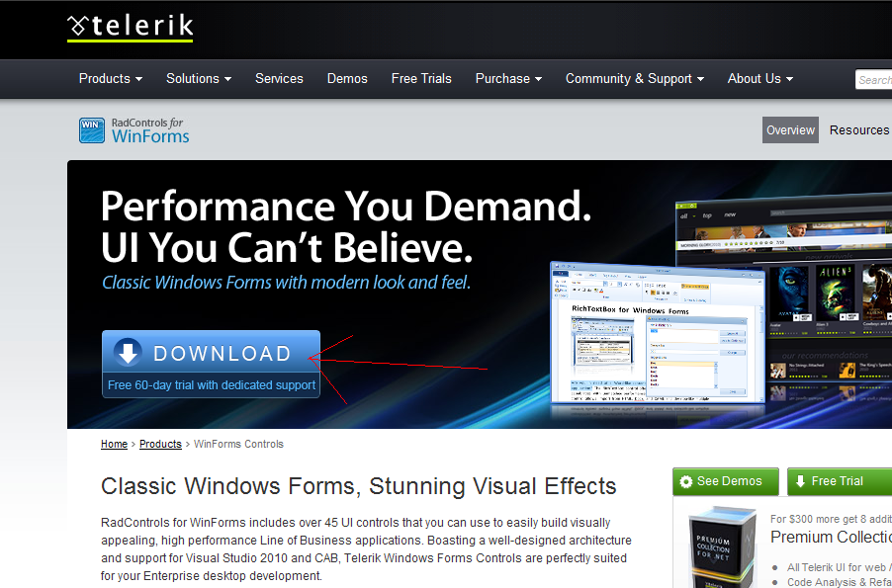Click the 'WinForms Controls' breadcrumb text
The image size is (892, 588).
(x=238, y=444)
